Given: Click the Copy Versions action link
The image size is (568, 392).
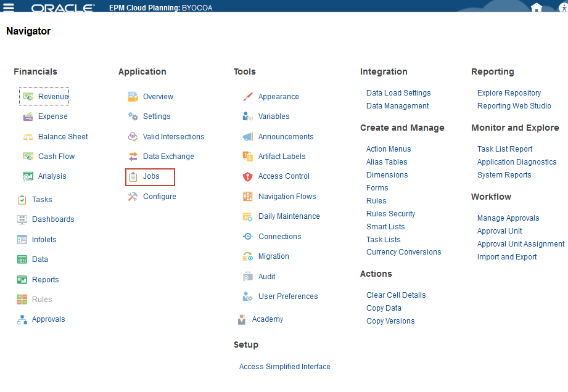Looking at the screenshot, I should coord(390,321).
